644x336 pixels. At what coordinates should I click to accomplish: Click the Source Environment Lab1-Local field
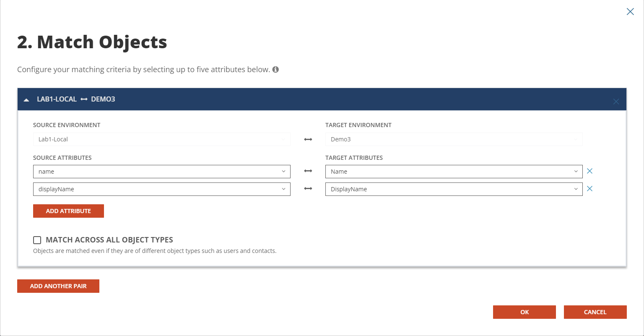pyautogui.click(x=161, y=139)
